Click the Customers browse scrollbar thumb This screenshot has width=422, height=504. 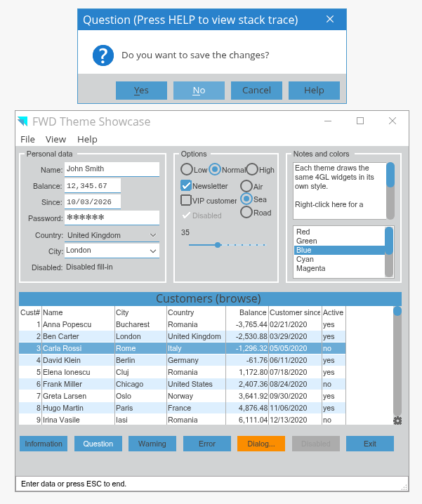coord(397,311)
